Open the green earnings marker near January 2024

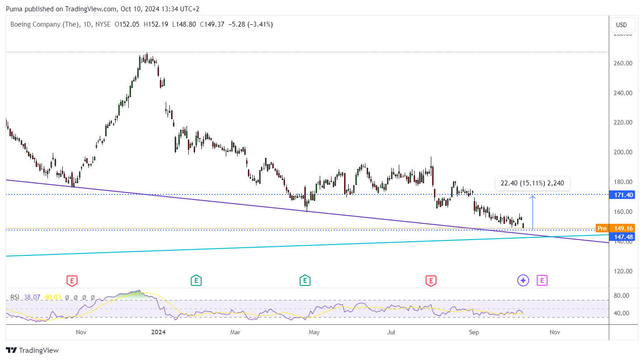click(196, 281)
